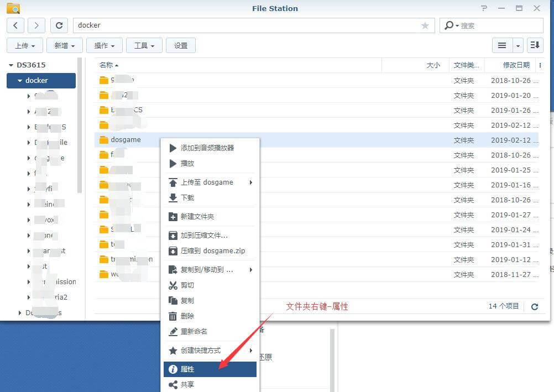Go back with the left arrow button
Viewport: 554px width, 392px height.
pos(15,25)
